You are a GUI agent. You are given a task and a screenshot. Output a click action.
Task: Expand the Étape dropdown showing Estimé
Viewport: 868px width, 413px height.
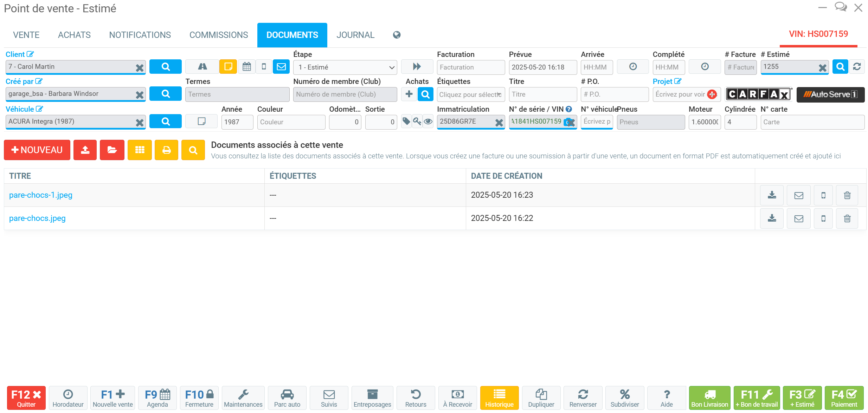(345, 67)
